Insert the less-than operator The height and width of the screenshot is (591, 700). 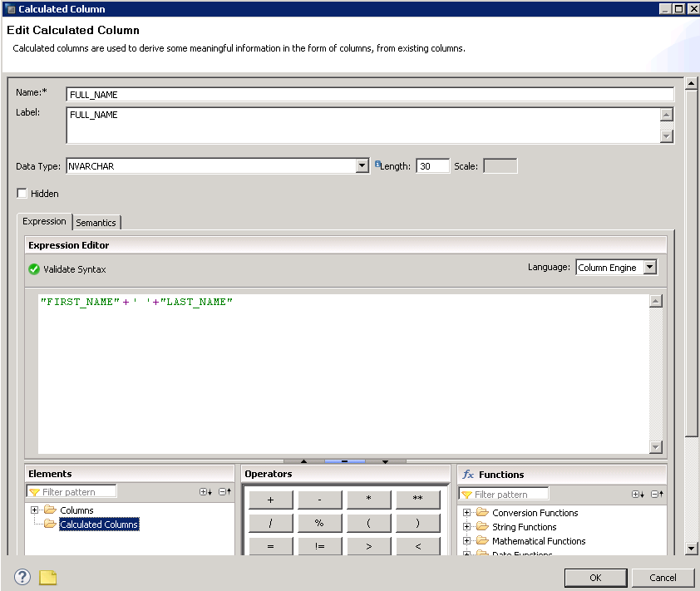[x=418, y=546]
